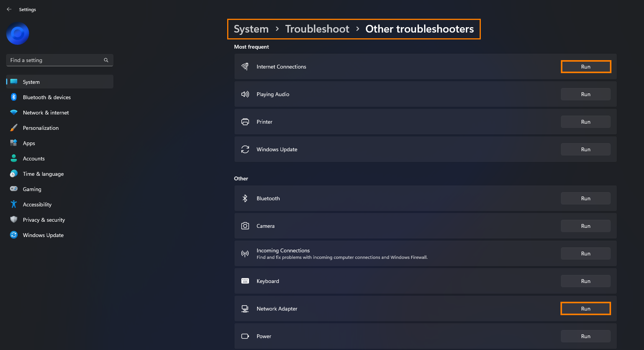Open Personalization settings
Screen dimensions: 644x350
60,128
